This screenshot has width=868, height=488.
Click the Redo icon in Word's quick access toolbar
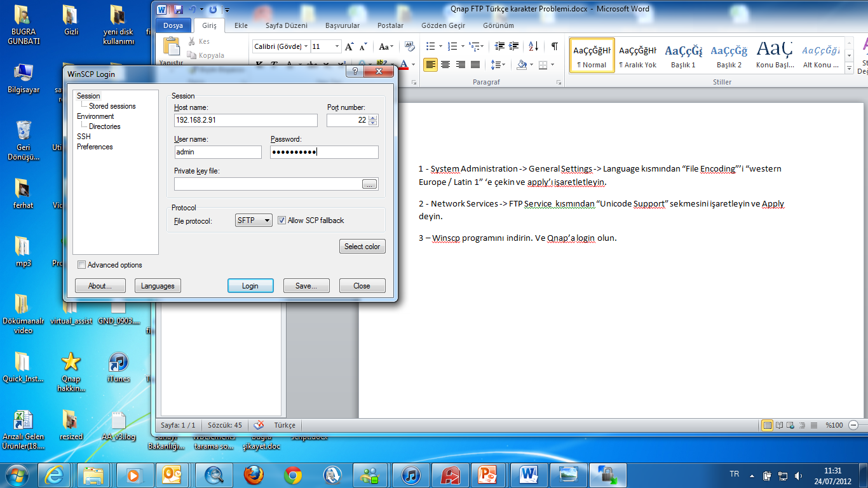pos(214,10)
